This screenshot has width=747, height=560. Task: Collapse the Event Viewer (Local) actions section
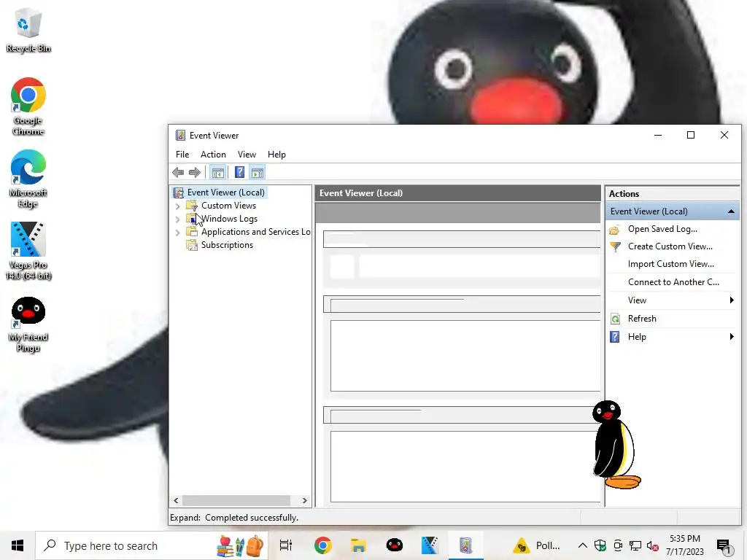point(731,211)
